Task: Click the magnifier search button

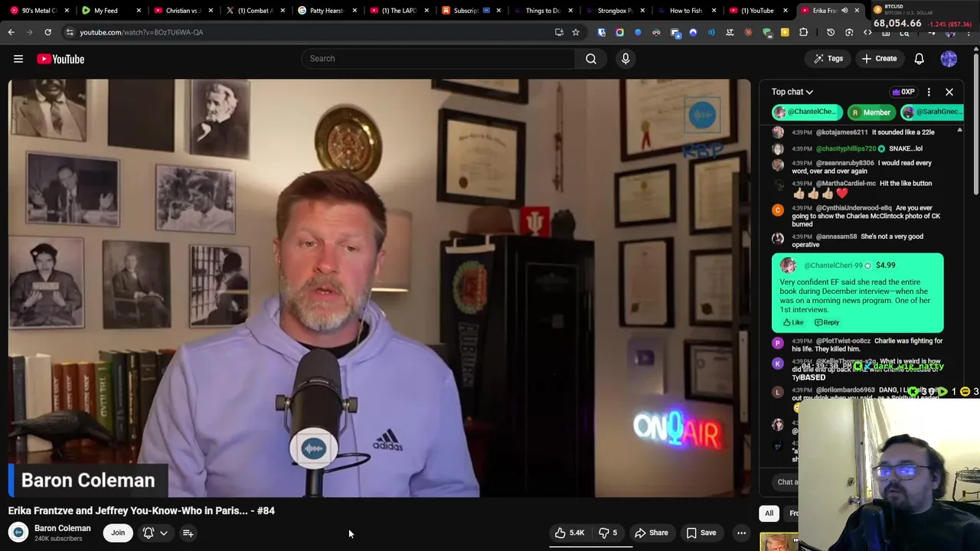Action: coord(591,59)
